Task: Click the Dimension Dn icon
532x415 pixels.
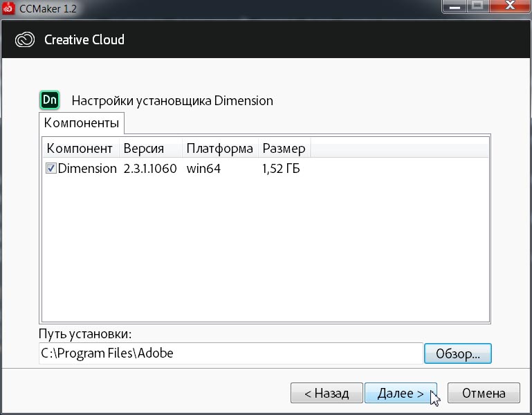Action: (x=50, y=100)
